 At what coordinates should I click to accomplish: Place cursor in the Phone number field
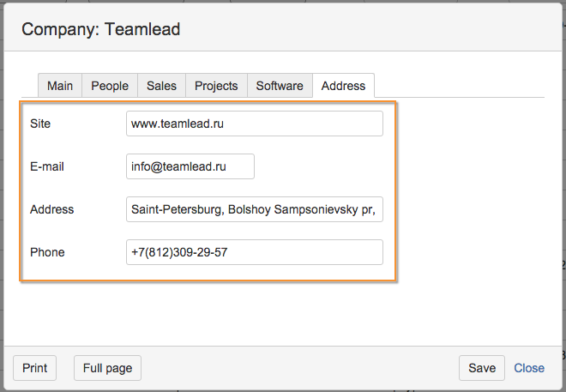click(x=254, y=252)
